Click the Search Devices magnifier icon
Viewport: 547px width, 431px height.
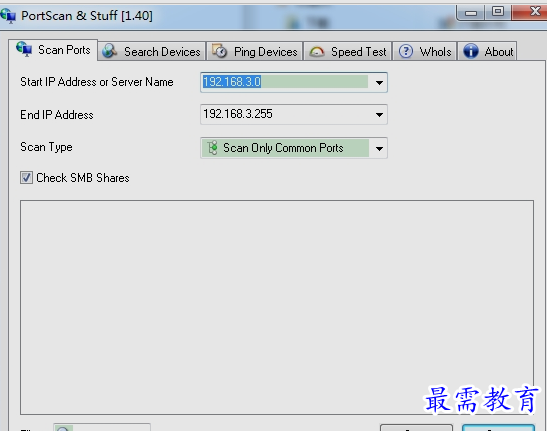tap(110, 51)
